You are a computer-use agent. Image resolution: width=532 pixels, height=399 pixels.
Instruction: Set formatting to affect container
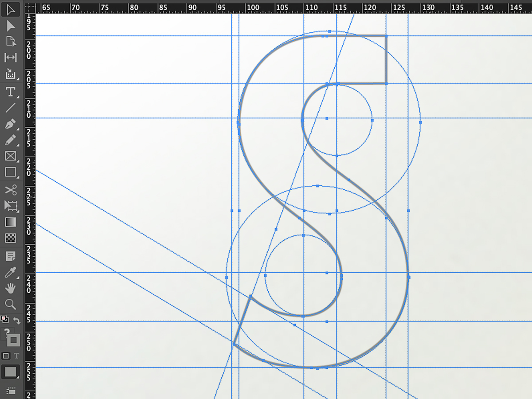(6, 356)
